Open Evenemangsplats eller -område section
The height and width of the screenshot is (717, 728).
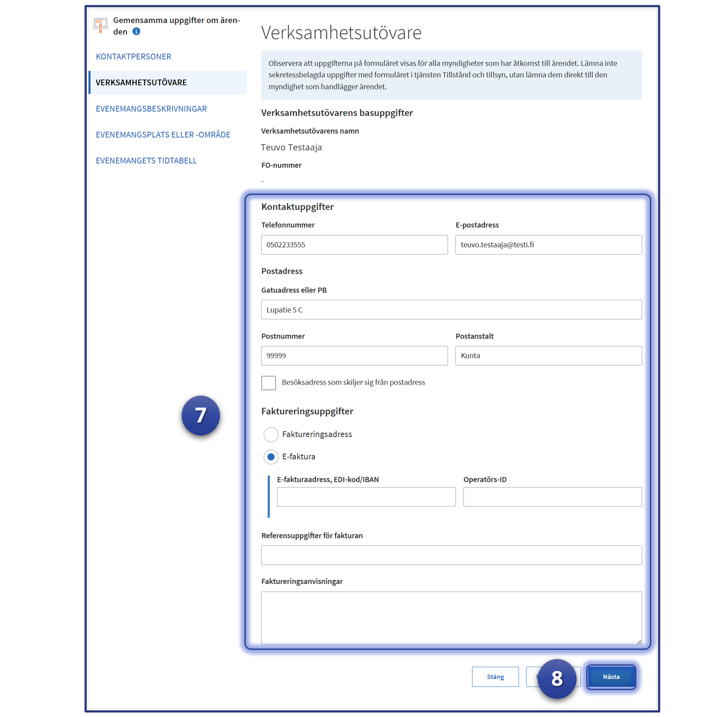163,135
